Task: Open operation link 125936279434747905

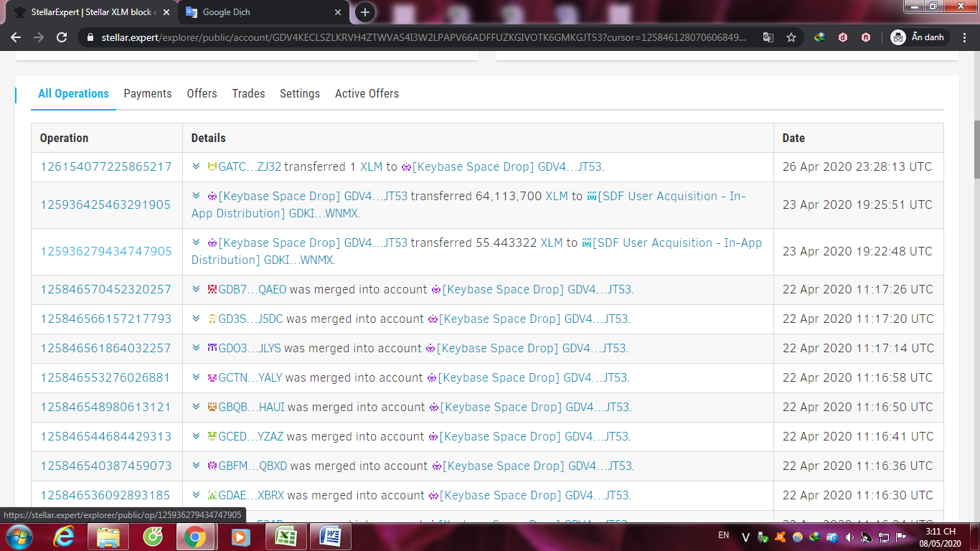Action: click(x=106, y=251)
